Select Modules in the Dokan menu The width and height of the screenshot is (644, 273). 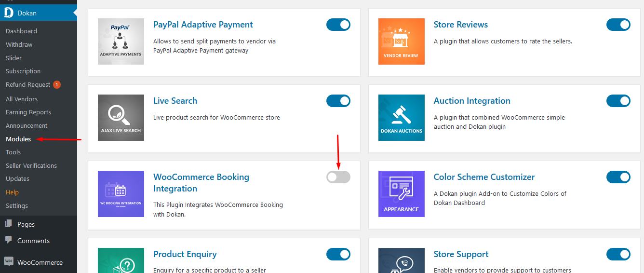[18, 139]
